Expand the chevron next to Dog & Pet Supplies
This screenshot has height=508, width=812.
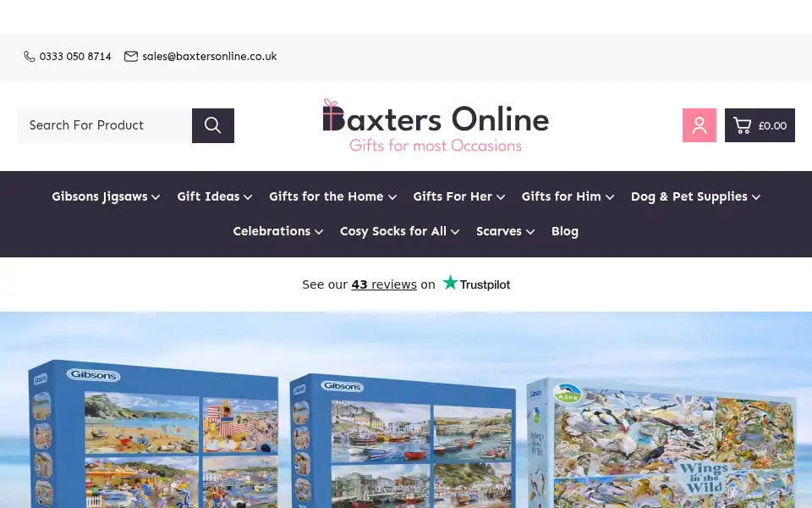[756, 197]
